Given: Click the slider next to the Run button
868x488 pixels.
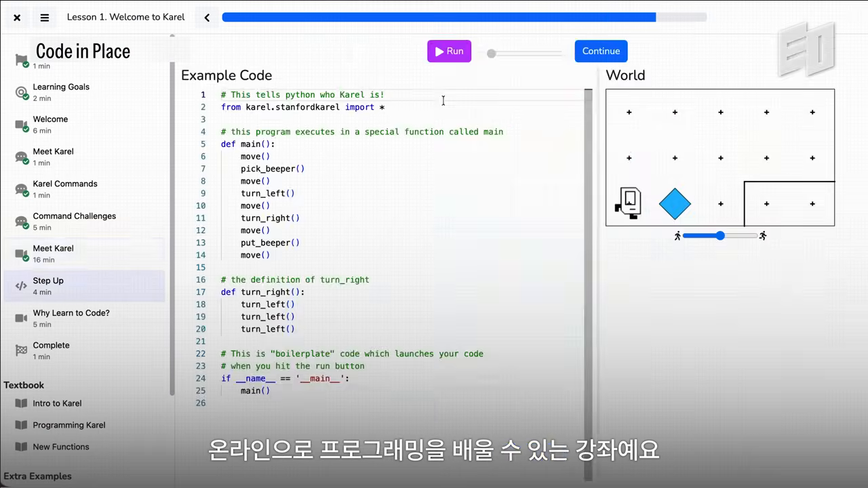Looking at the screenshot, I should 525,53.
